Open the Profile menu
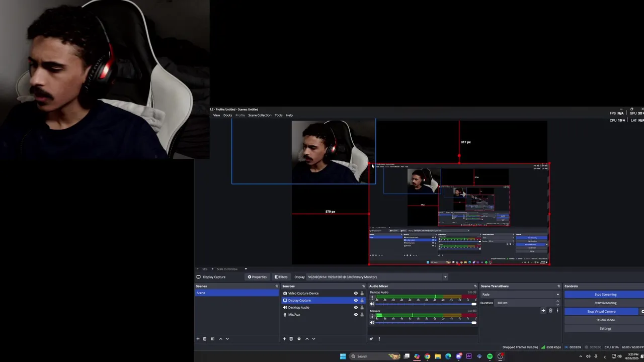The image size is (644, 362). [x=240, y=115]
